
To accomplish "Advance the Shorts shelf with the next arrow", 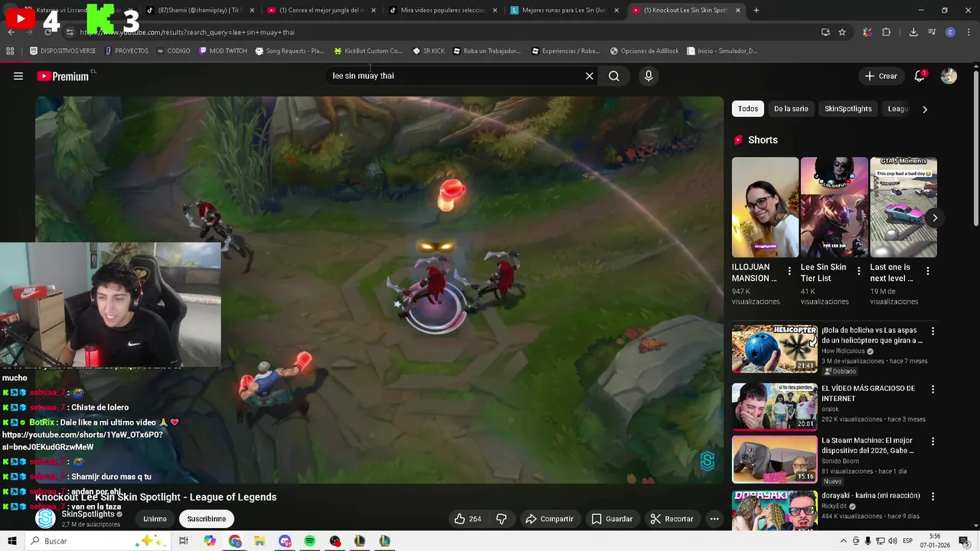I will click(x=935, y=218).
